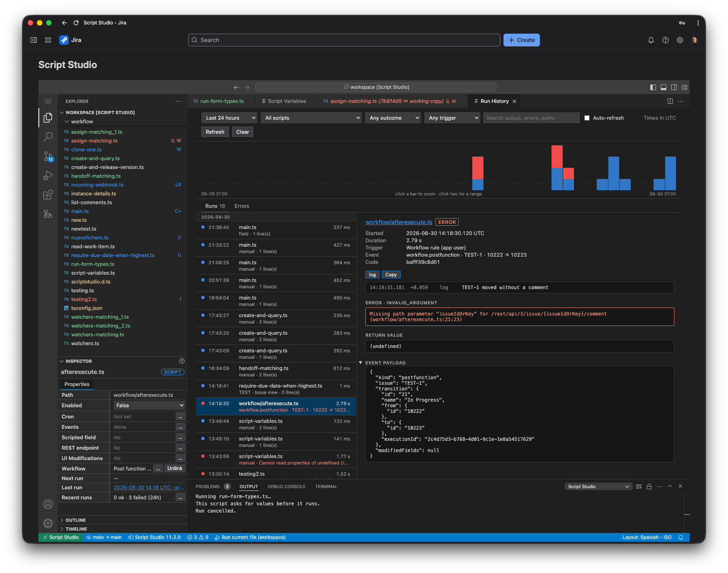The width and height of the screenshot is (728, 573).
Task: Toggle panel visibility layout icon
Action: pos(664,87)
